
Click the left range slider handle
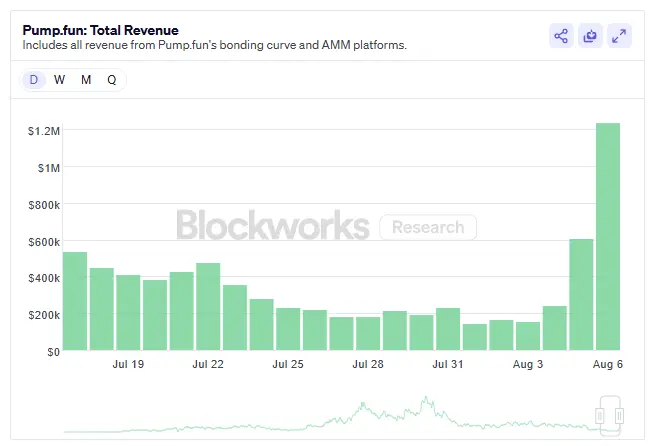tap(600, 416)
